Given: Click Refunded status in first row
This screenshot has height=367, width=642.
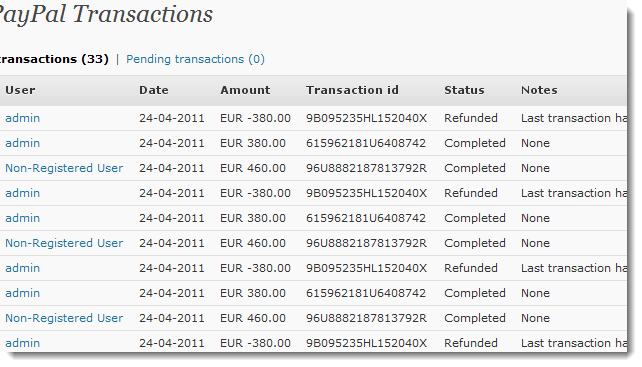Looking at the screenshot, I should 471,118.
